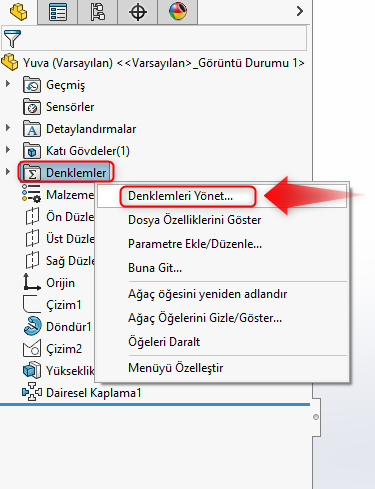Expand the Geçmiş folder
The height and width of the screenshot is (489, 375).
8,84
